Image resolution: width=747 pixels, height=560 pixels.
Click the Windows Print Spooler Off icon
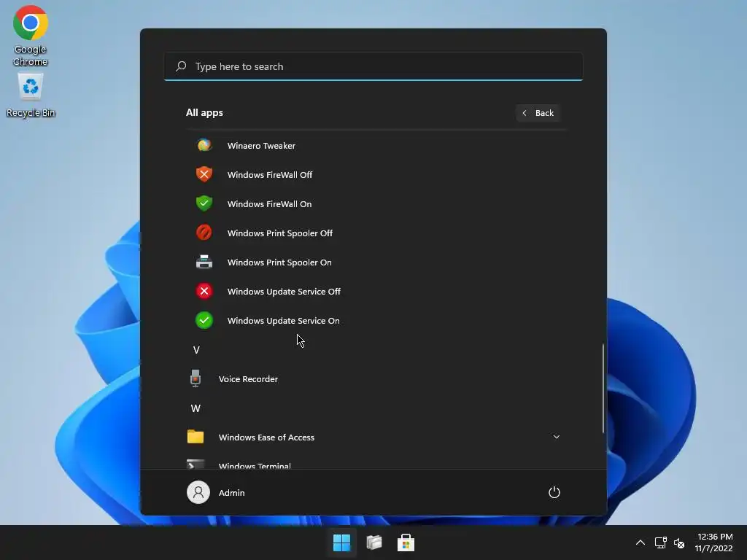(x=204, y=233)
